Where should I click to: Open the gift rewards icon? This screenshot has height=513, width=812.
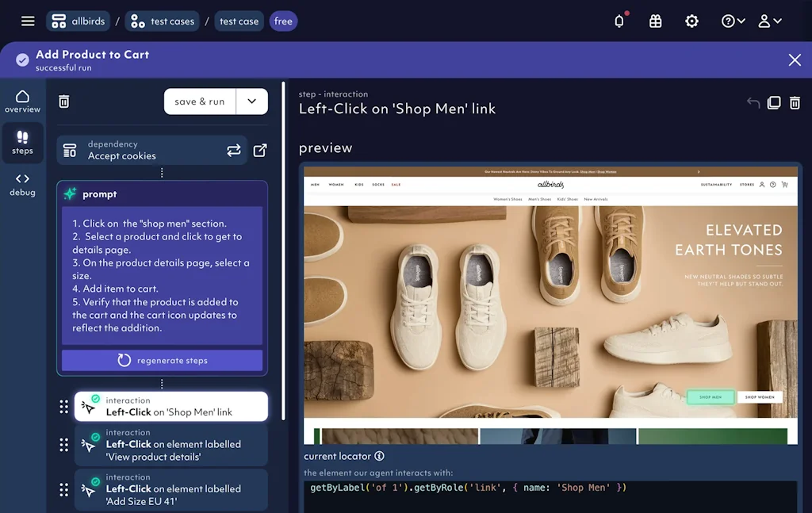pyautogui.click(x=655, y=21)
